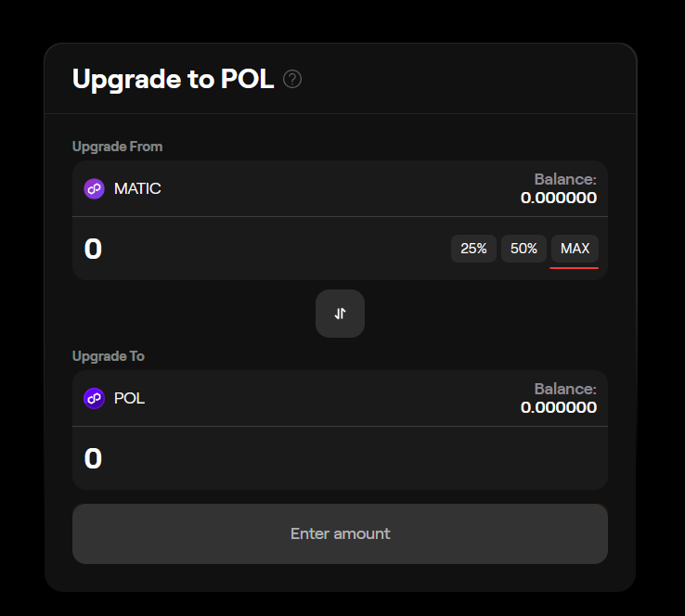This screenshot has height=616, width=685.
Task: Click the MATIC token name
Action: (x=137, y=188)
